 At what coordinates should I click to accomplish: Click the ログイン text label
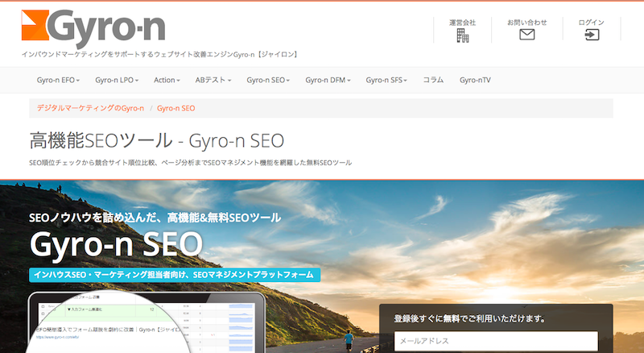tap(592, 23)
